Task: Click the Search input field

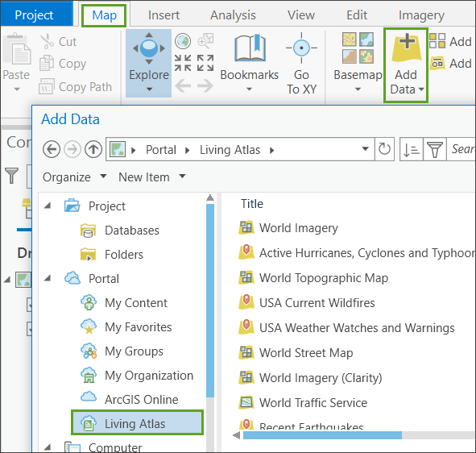Action: [x=461, y=149]
